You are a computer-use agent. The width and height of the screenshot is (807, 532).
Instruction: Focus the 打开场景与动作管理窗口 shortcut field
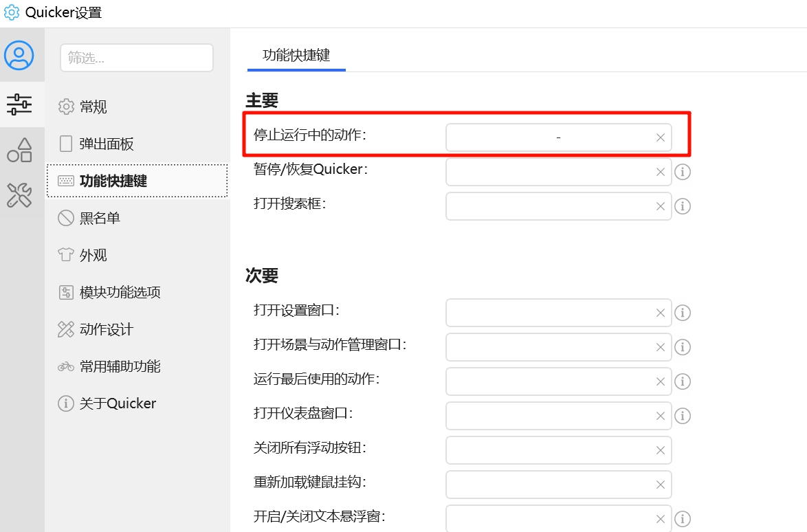pos(558,347)
